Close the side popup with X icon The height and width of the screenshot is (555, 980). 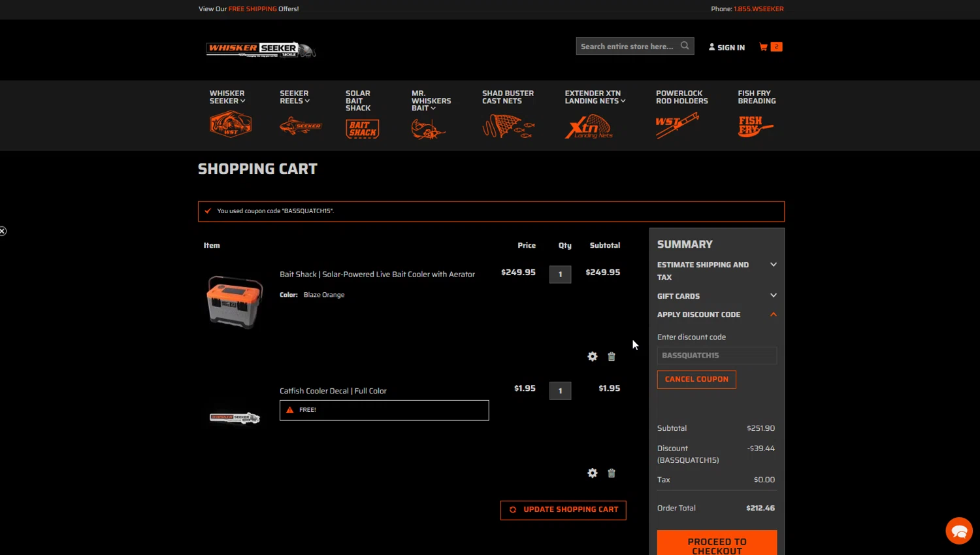(x=3, y=231)
